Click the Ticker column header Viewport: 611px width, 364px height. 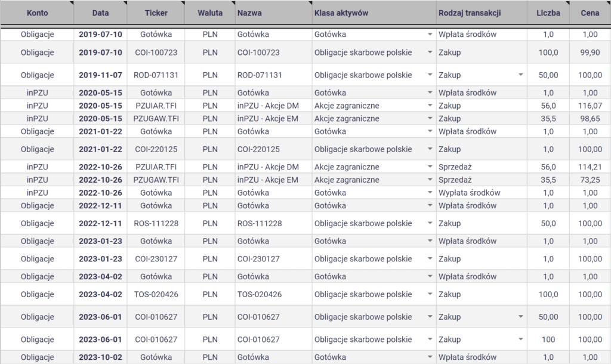(x=156, y=13)
